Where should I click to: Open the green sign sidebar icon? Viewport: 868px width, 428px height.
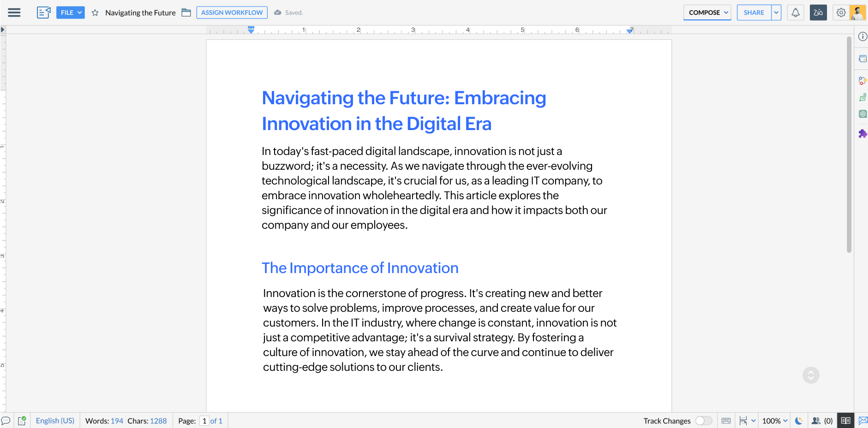[862, 97]
